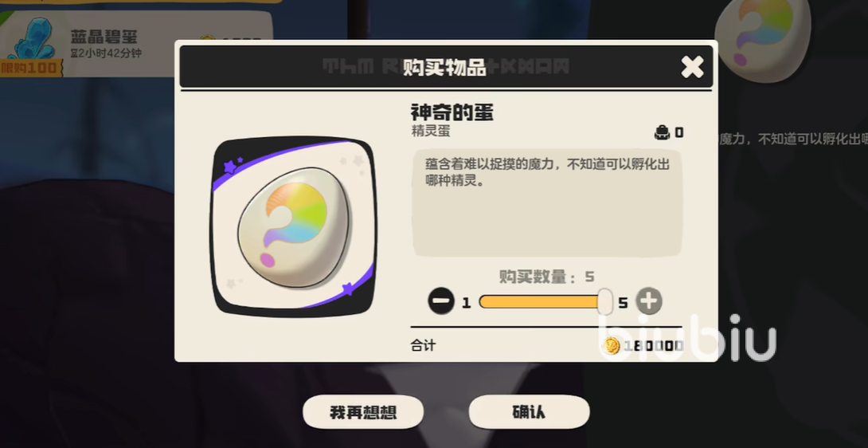Viewport: 868px width, 448px height.
Task: Increase quantity with the plus button
Action: point(649,301)
